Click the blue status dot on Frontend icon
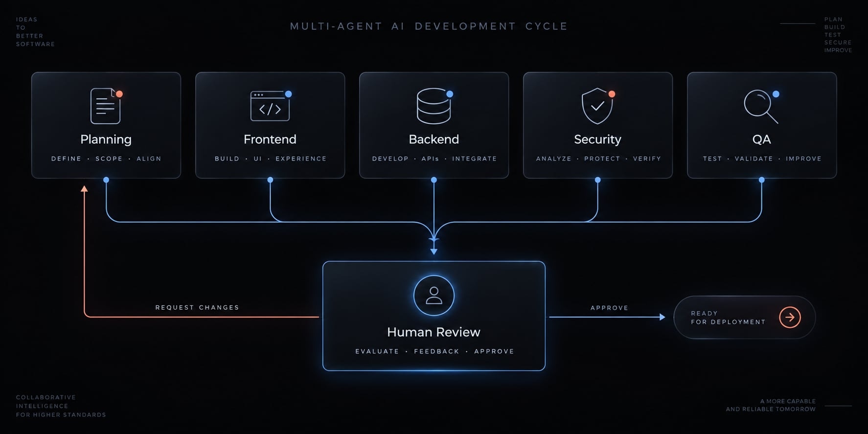The image size is (868, 434). pyautogui.click(x=288, y=94)
